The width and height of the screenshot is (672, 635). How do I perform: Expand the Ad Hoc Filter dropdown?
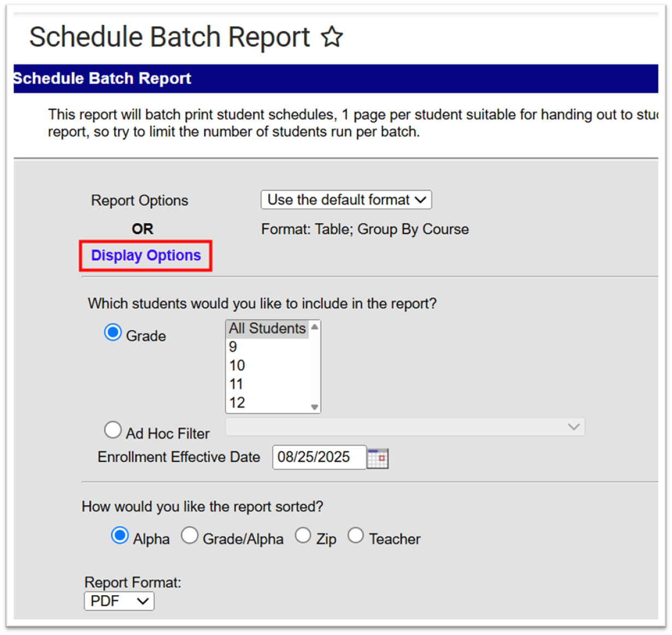[x=405, y=427]
